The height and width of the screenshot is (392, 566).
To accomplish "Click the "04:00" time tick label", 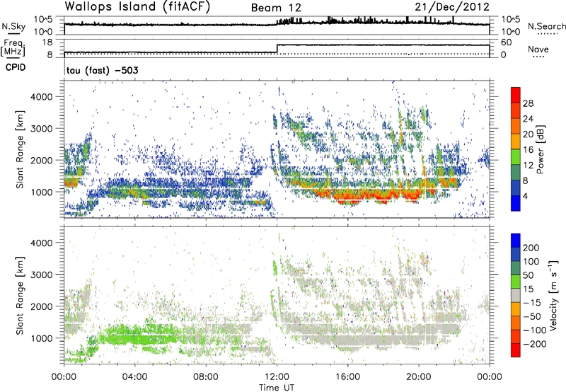I will 134,377.
